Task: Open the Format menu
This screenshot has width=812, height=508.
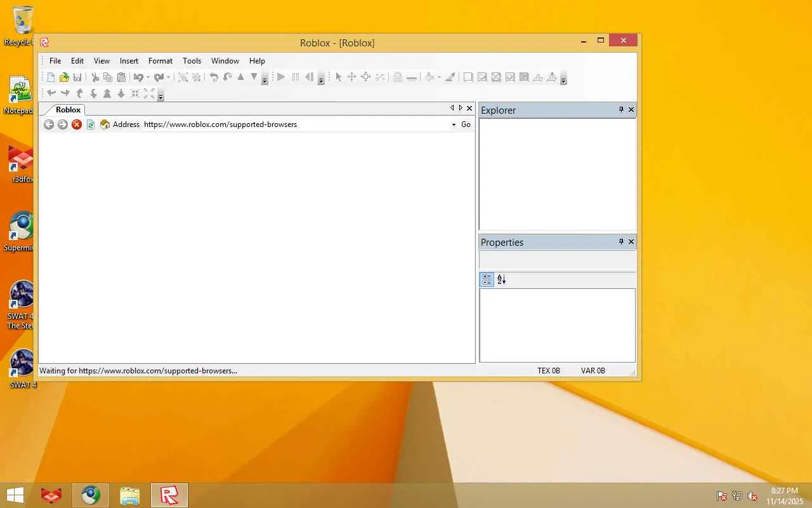Action: [160, 61]
